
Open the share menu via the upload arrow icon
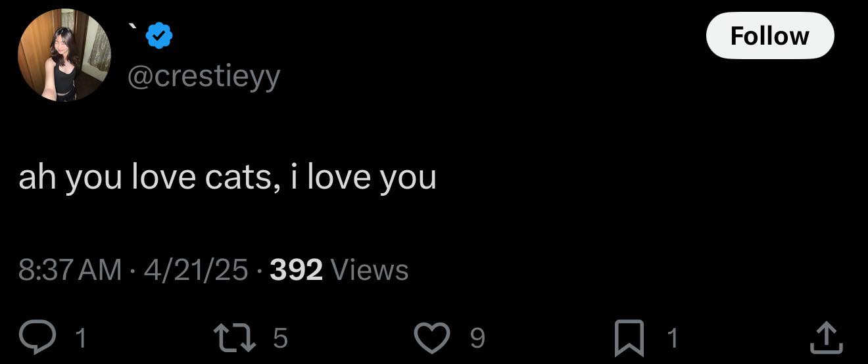click(x=827, y=336)
